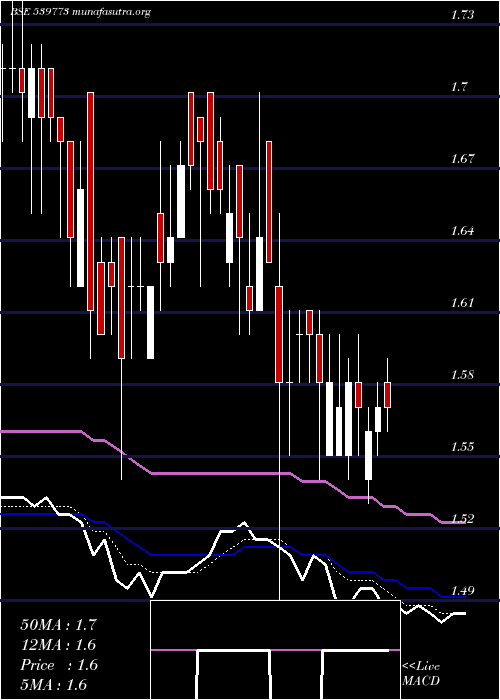500x700 pixels.
Task: Click the BSE 539773 munafasutra.org title text
Action: (82, 12)
